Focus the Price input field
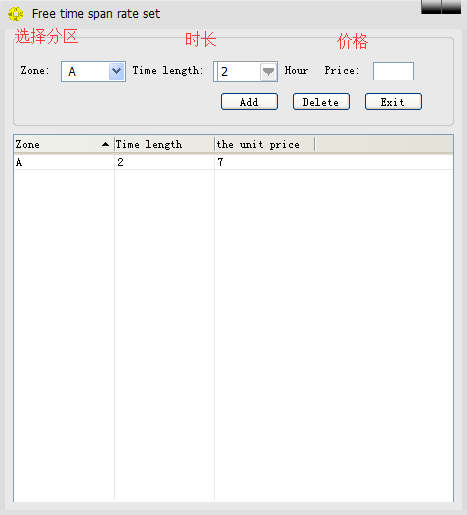Image resolution: width=467 pixels, height=515 pixels. click(x=393, y=71)
